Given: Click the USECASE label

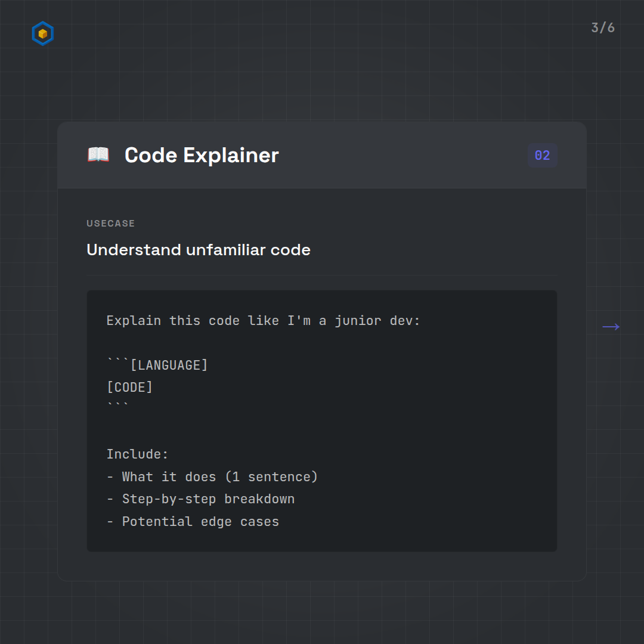Looking at the screenshot, I should point(111,224).
